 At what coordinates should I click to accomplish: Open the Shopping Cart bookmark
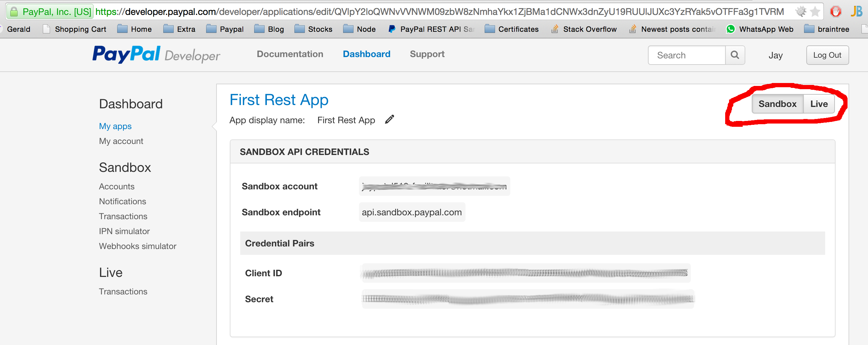click(x=74, y=29)
